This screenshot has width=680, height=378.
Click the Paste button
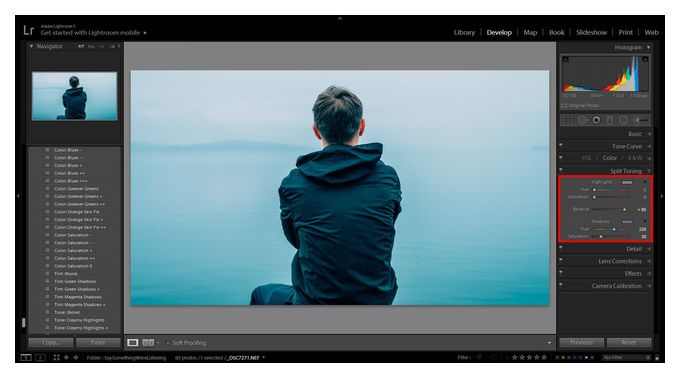coord(98,342)
